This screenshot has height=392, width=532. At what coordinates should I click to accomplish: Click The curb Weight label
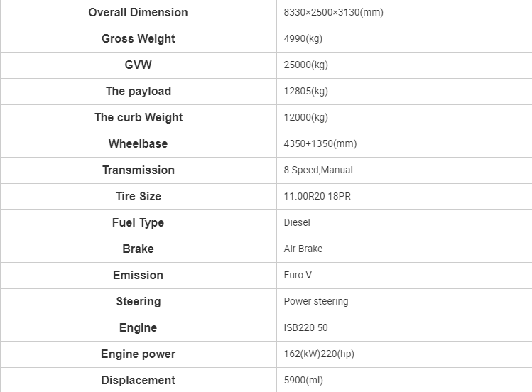click(x=139, y=117)
